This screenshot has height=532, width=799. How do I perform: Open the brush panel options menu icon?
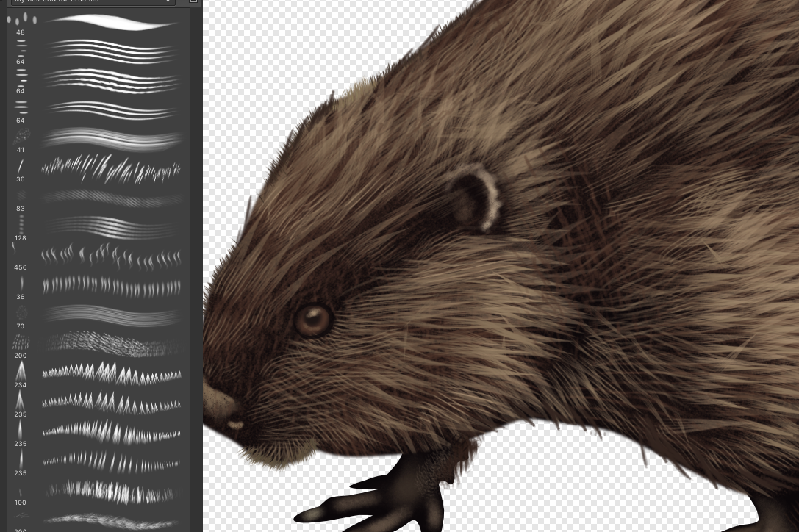pyautogui.click(x=193, y=1)
